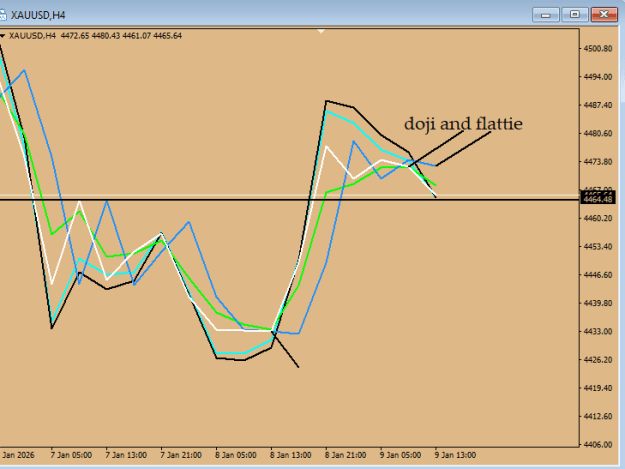
Task: Click the 4426.20 price scale value
Action: click(598, 360)
